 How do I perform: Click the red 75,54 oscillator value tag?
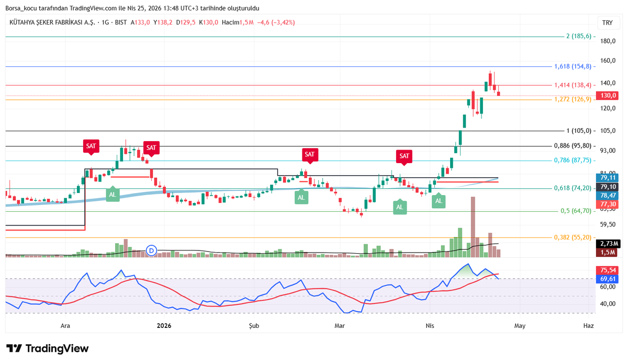pyautogui.click(x=608, y=270)
